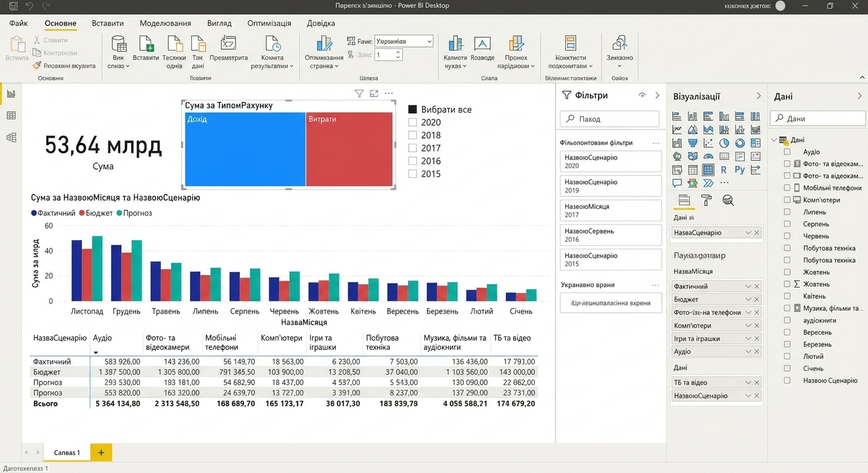Remove Бюджет field with its X
The image size is (868, 473).
(756, 299)
